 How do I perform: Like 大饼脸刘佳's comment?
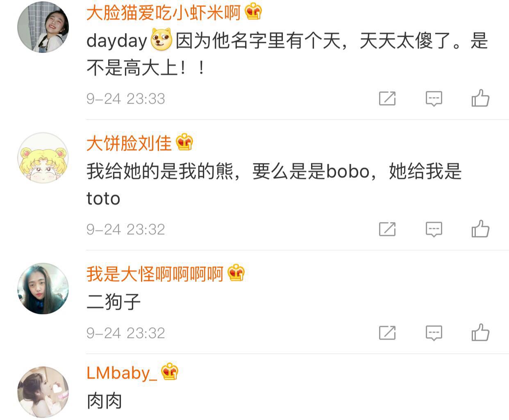point(480,229)
